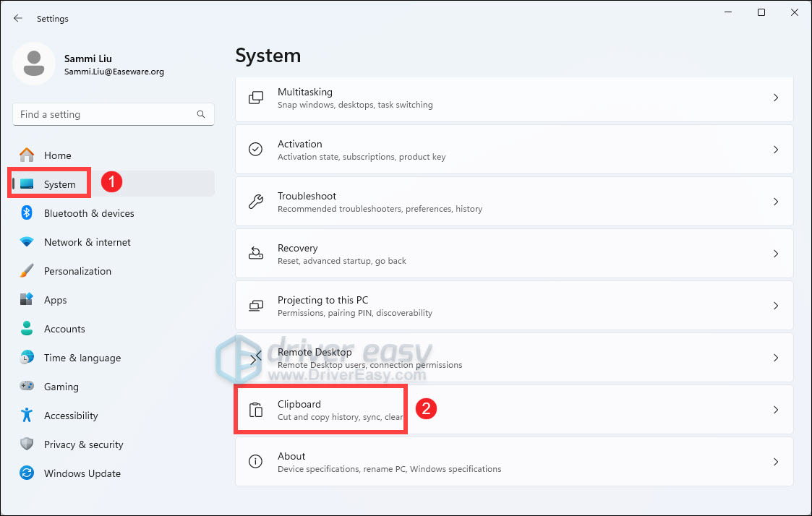
Task: Expand the About row chevron
Action: click(775, 462)
